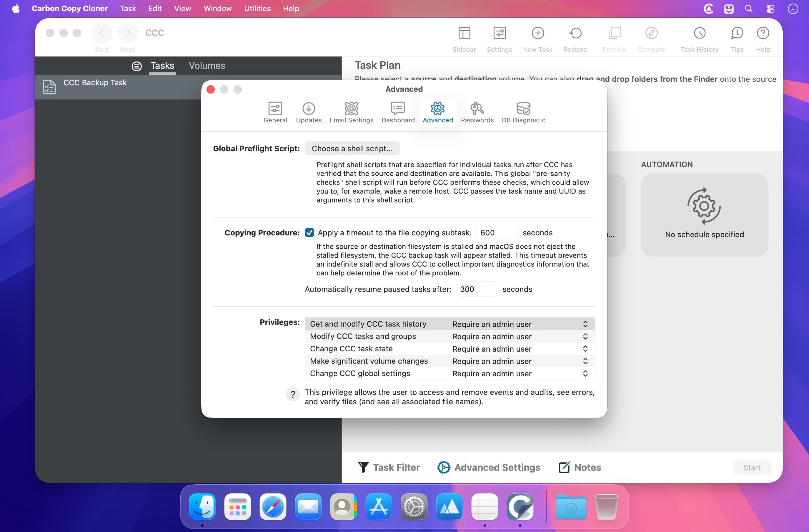The height and width of the screenshot is (532, 809).
Task: Open the DB Diagnostic pane
Action: (523, 112)
